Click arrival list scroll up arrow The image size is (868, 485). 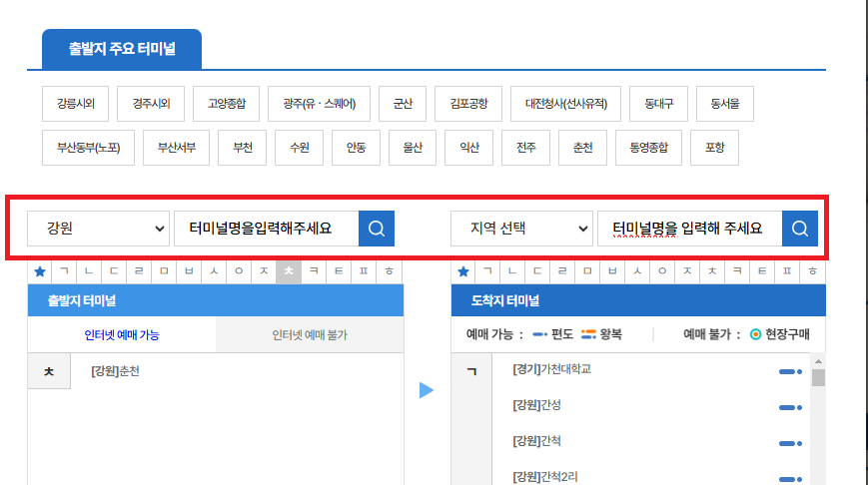click(x=818, y=361)
